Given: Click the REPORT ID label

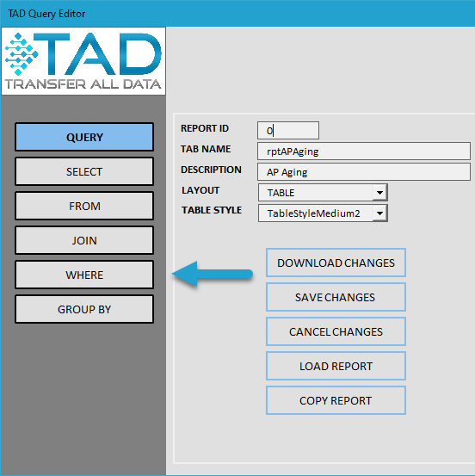Looking at the screenshot, I should click(205, 128).
